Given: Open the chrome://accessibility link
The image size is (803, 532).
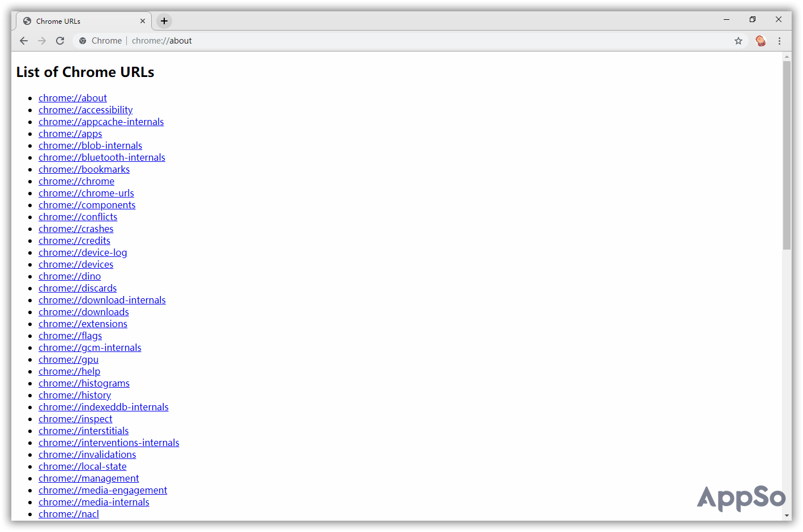Looking at the screenshot, I should click(86, 110).
